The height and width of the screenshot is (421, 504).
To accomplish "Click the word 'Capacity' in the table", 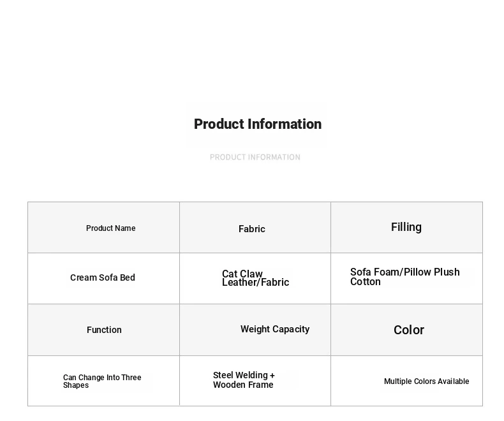I will [x=292, y=330].
